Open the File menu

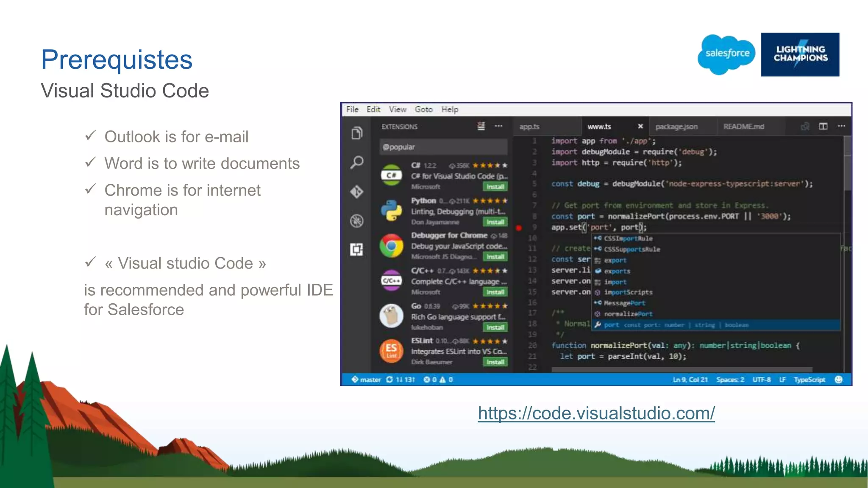[x=352, y=110]
